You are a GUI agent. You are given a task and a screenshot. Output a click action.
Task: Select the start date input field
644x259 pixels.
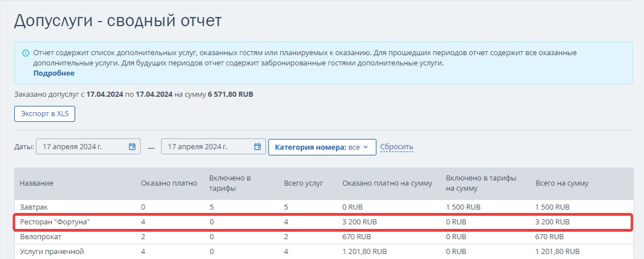tap(88, 147)
